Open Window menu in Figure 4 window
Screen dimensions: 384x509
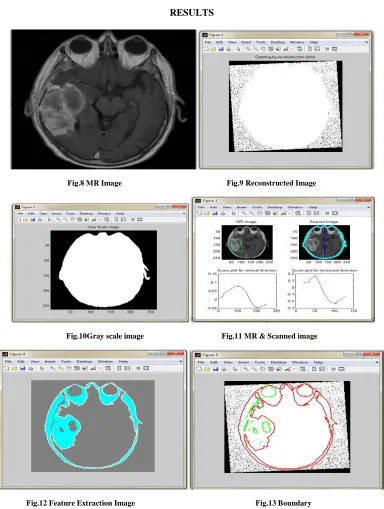(105, 361)
